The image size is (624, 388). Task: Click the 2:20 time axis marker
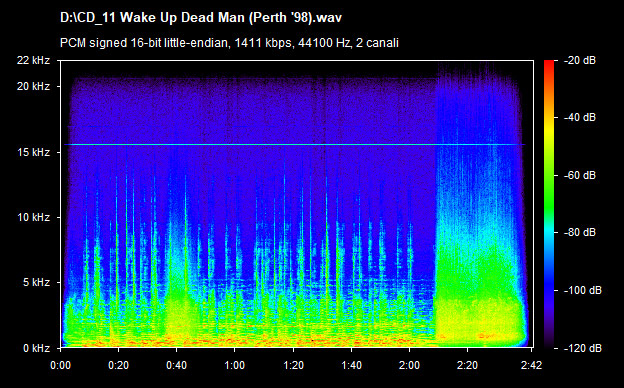click(467, 365)
